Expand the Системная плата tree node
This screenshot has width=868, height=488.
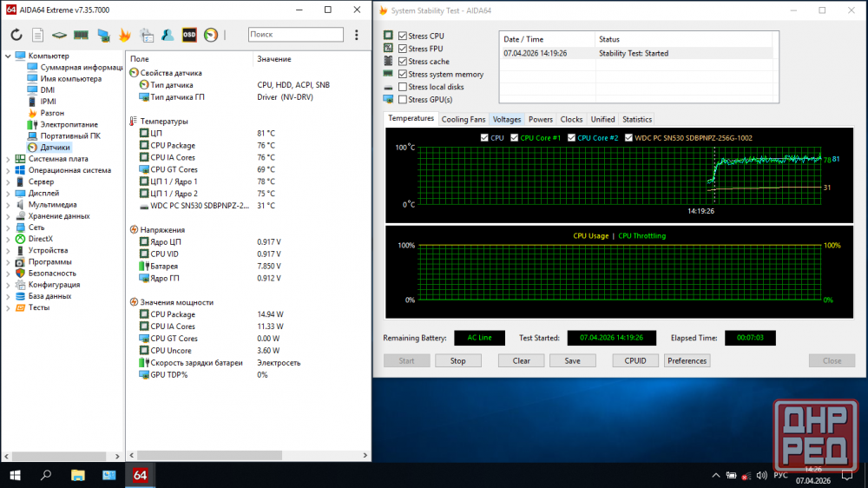tap(8, 159)
